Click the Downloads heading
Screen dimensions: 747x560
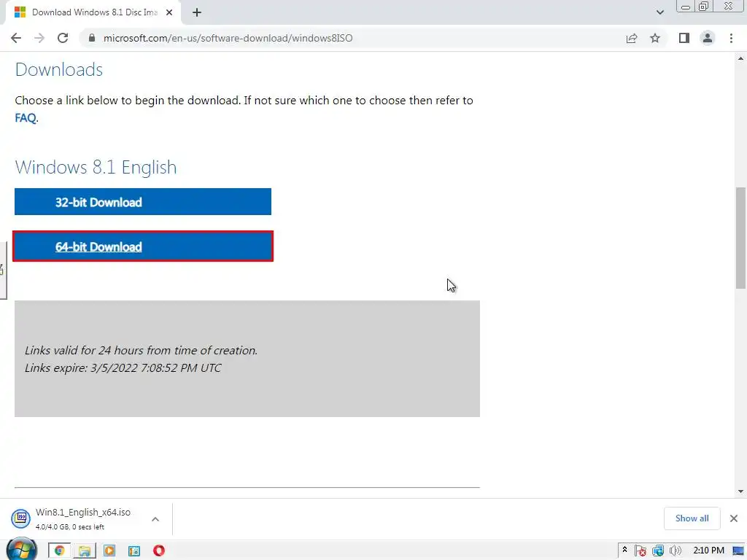coord(59,69)
